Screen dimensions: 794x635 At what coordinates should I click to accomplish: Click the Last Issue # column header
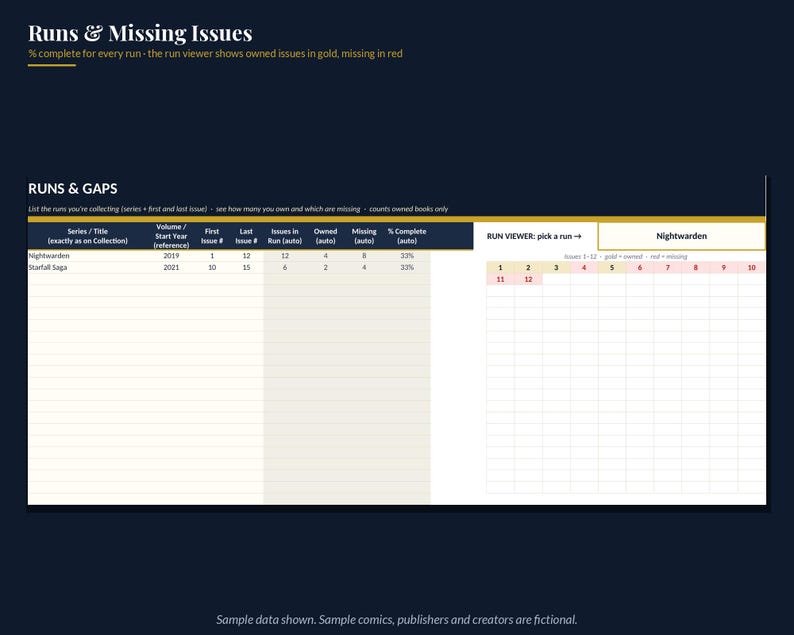[x=246, y=236]
